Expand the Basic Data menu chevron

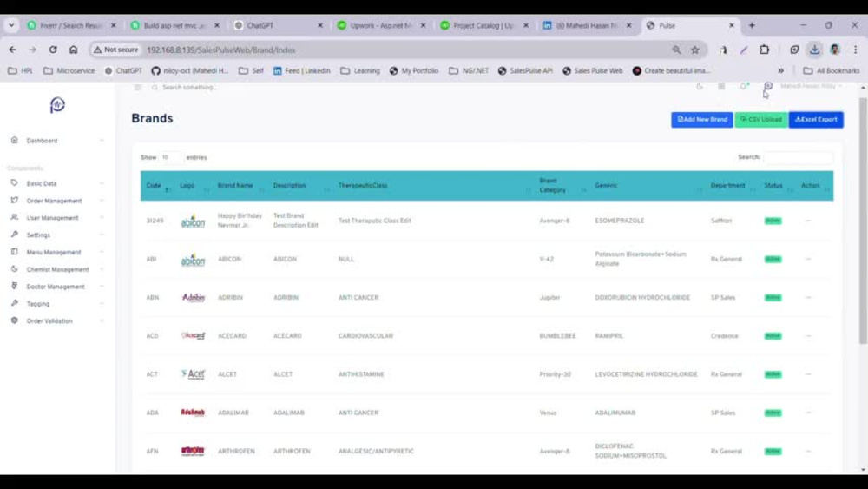coord(102,183)
